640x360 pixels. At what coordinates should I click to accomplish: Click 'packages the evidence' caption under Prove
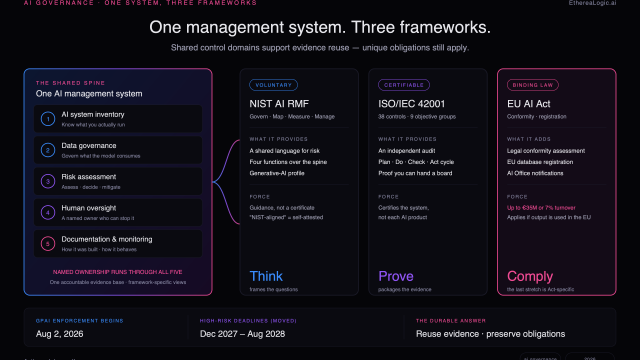point(404,289)
